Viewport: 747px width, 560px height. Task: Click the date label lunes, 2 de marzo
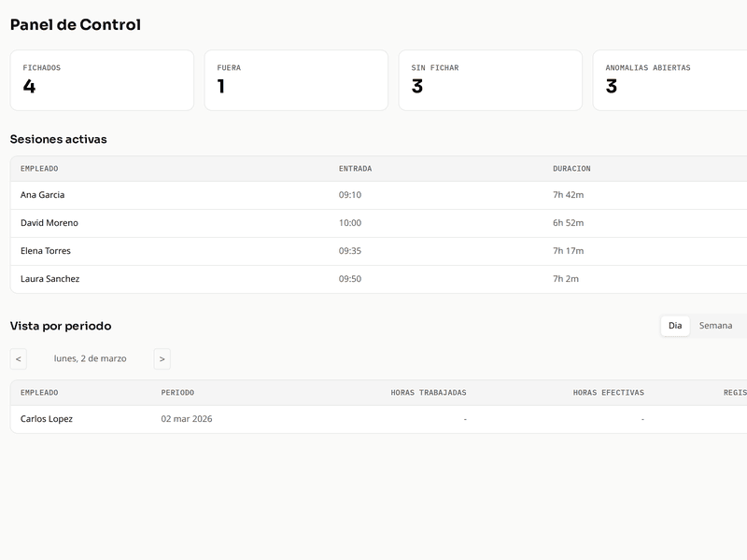pyautogui.click(x=93, y=358)
